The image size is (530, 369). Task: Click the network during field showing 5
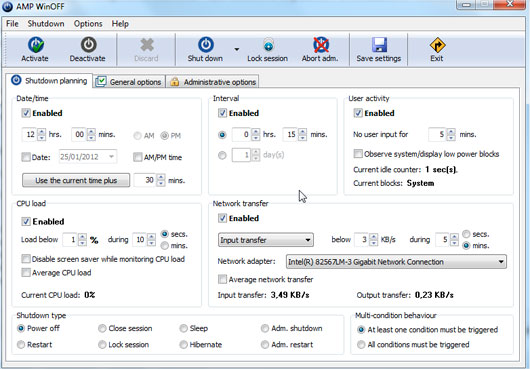(x=443, y=240)
